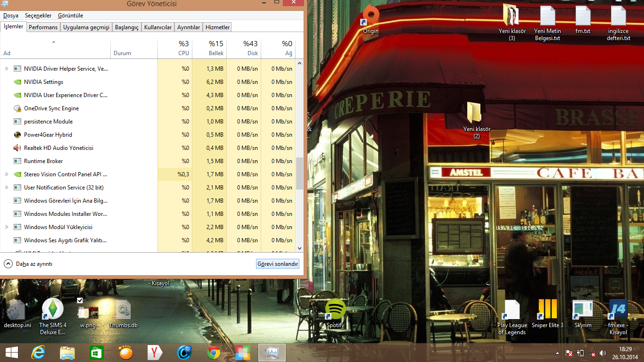Viewport: 644px width, 362px height.
Task: Click the process list scrollbar thumb
Action: [x=300, y=173]
